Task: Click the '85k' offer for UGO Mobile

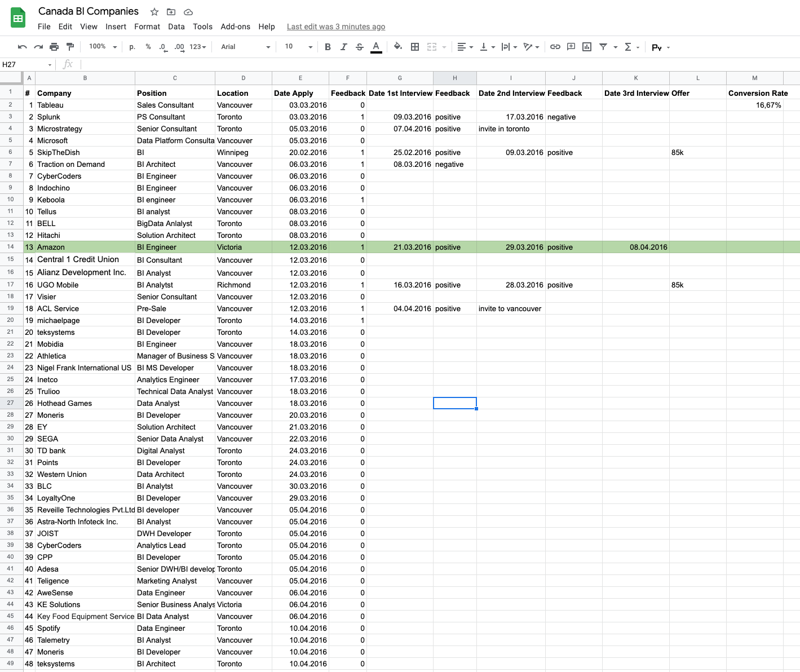Action: pos(698,285)
